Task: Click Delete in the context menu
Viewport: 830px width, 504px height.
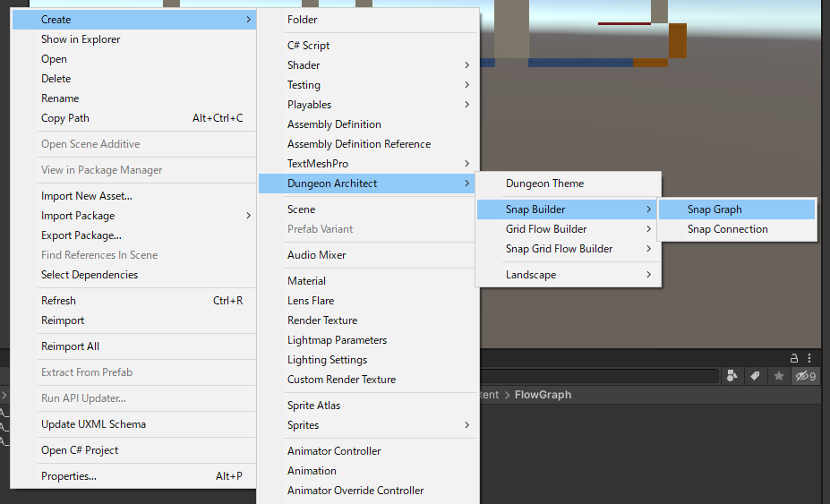Action: pos(134,79)
